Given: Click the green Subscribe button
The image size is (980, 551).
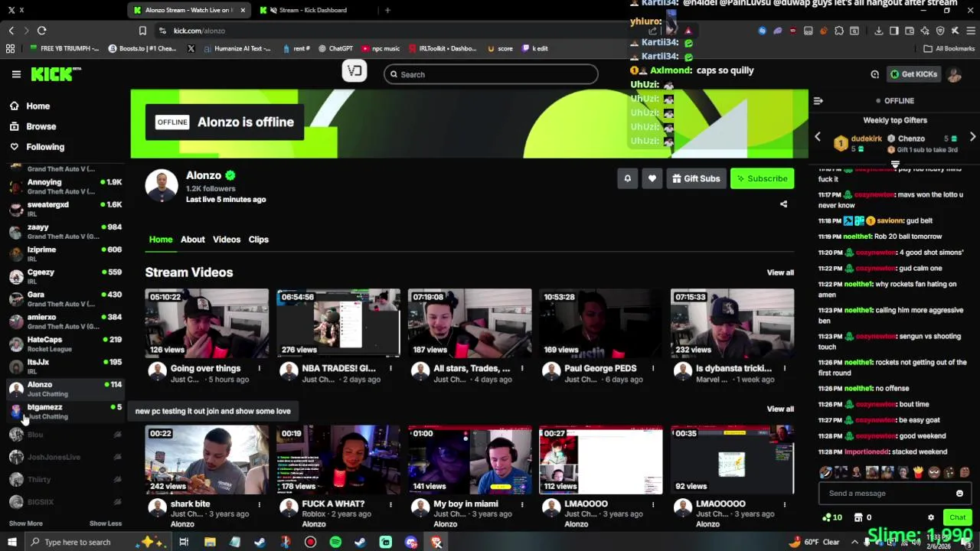Looking at the screenshot, I should coord(762,178).
